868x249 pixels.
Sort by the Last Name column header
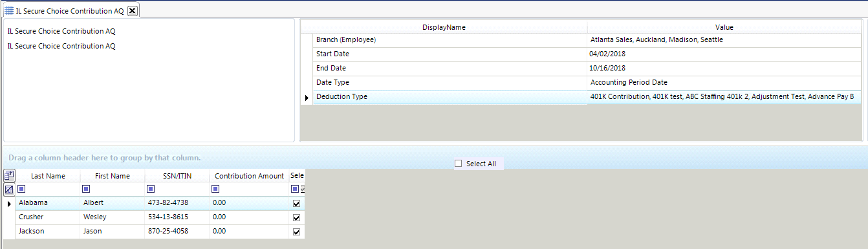(x=48, y=176)
